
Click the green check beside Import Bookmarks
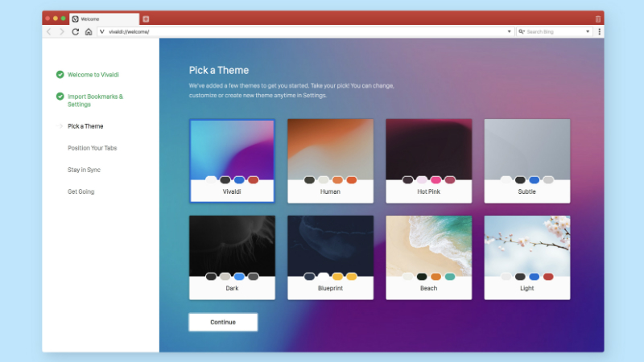point(60,96)
